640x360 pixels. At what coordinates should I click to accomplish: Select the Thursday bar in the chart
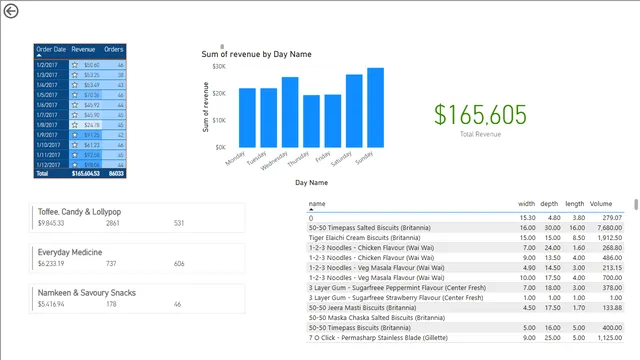point(311,121)
